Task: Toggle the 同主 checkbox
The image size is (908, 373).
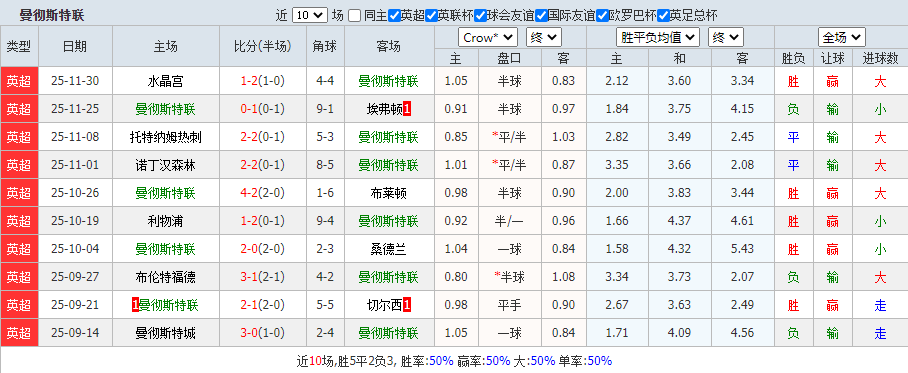Action: point(354,16)
